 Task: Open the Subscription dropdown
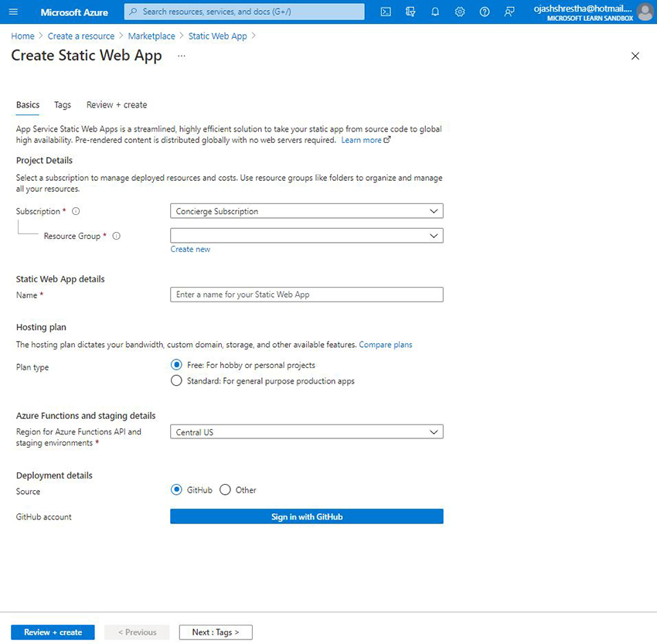coord(306,210)
